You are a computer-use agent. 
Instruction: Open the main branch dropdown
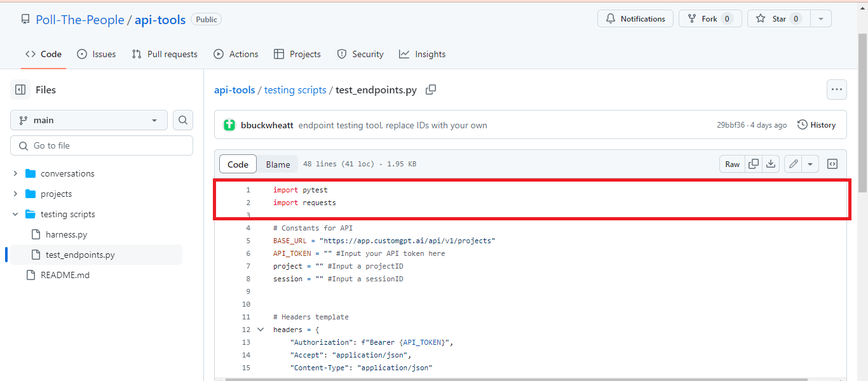point(88,119)
